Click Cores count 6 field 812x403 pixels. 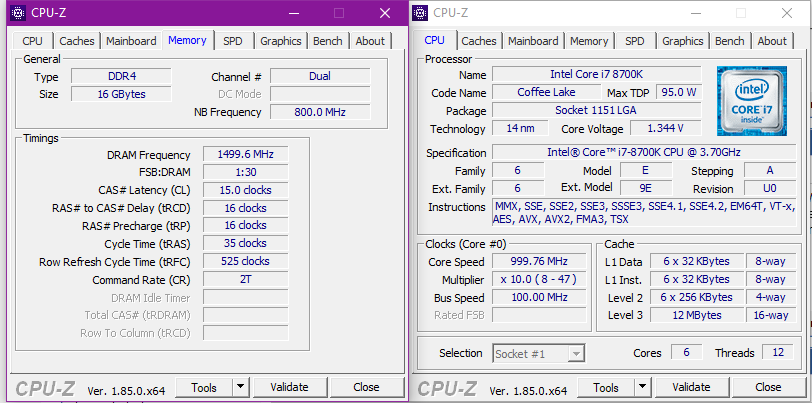tap(687, 352)
